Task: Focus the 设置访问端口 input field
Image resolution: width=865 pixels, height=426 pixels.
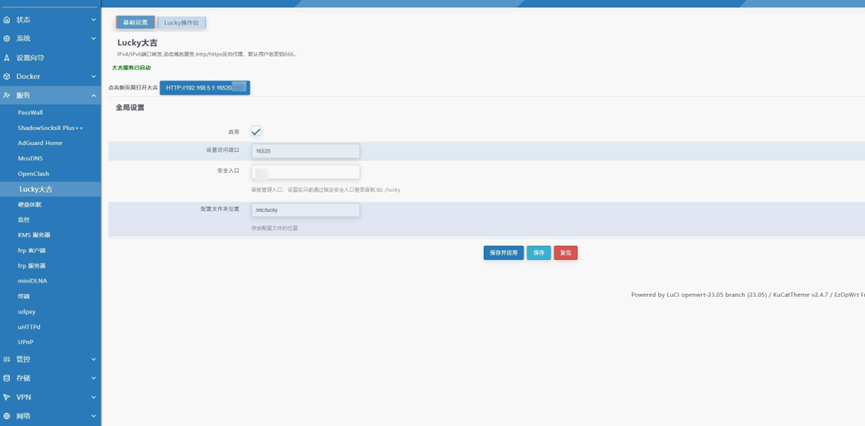Action: [x=305, y=151]
